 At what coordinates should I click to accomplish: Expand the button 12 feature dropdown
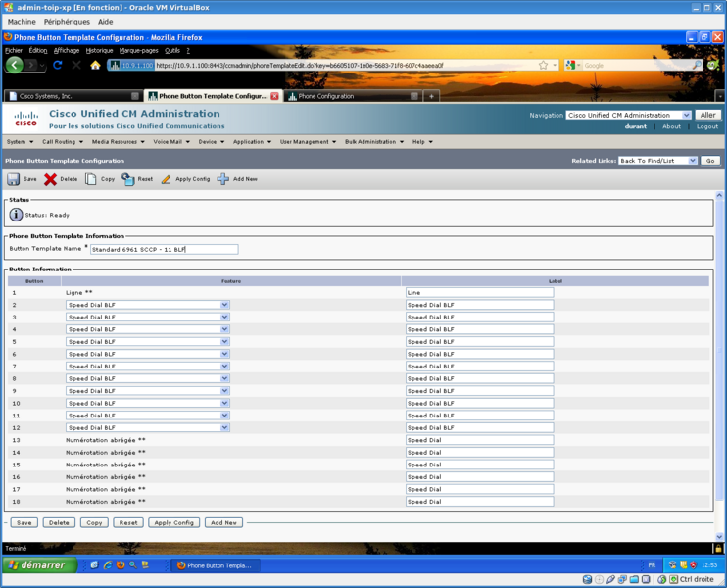click(224, 427)
